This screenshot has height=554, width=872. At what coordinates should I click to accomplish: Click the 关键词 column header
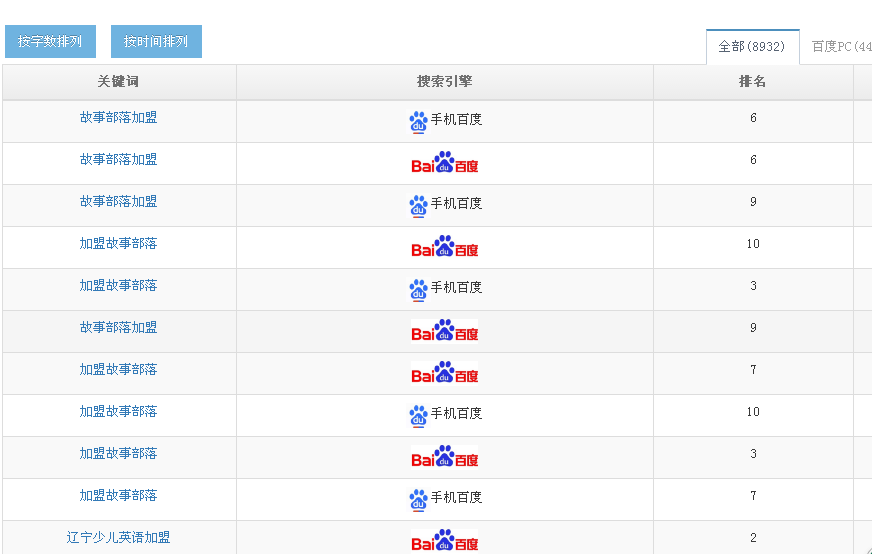pyautogui.click(x=118, y=82)
